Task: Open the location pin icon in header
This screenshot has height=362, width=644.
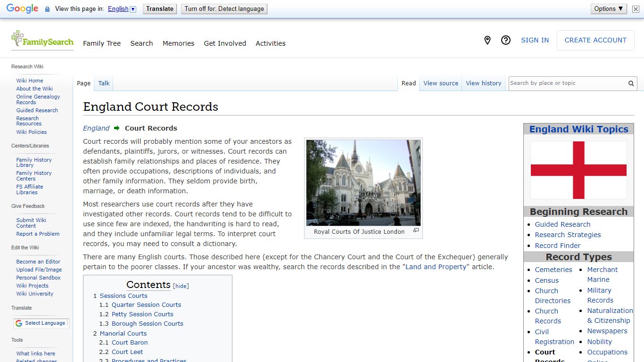Action: (x=487, y=41)
